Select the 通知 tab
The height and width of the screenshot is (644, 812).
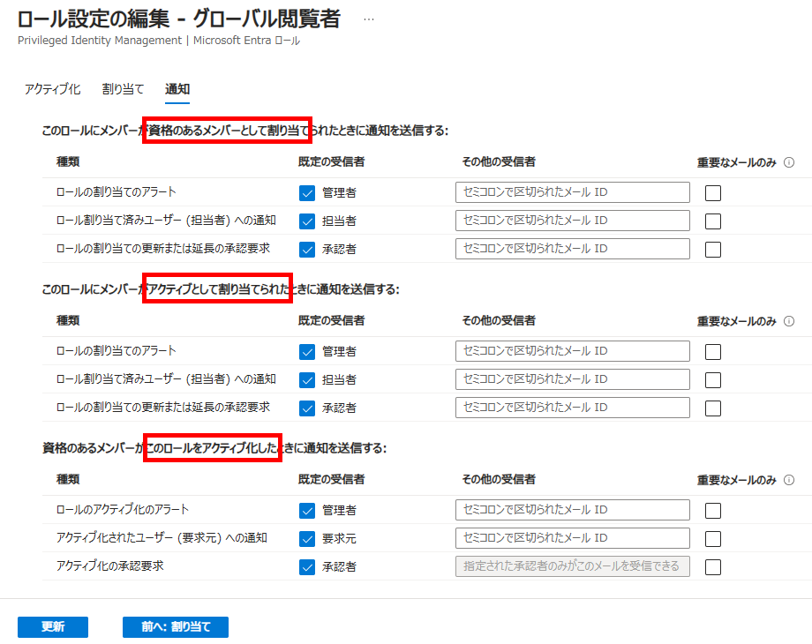tap(177, 89)
